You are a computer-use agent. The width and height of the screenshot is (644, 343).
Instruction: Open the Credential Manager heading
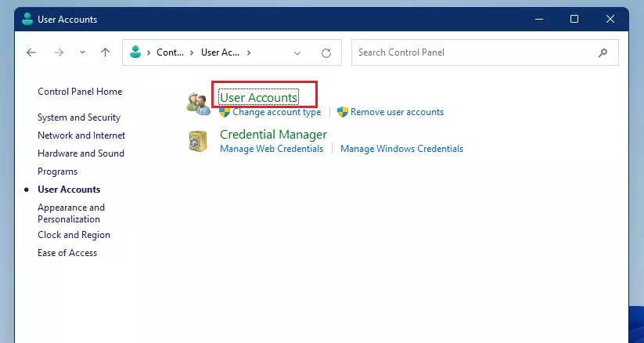coord(274,134)
